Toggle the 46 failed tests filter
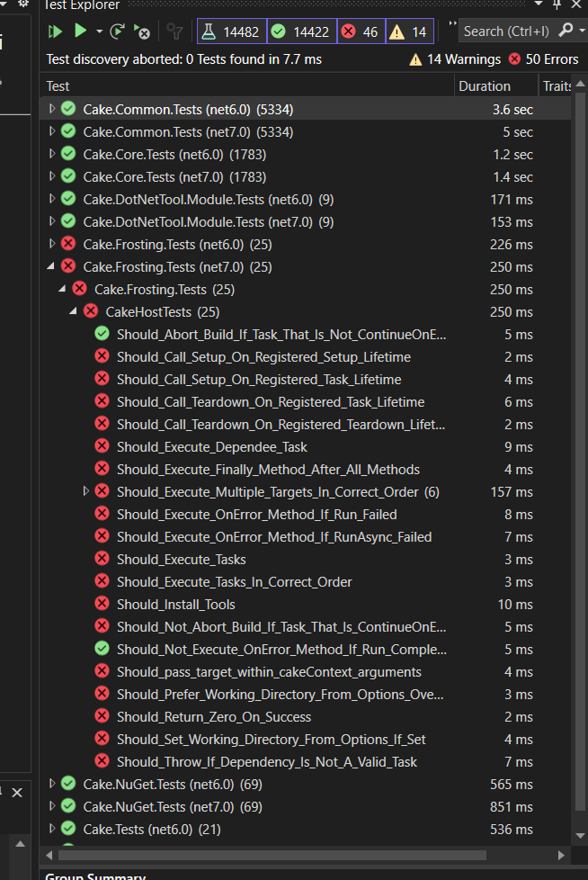The width and height of the screenshot is (588, 880). coord(361,31)
